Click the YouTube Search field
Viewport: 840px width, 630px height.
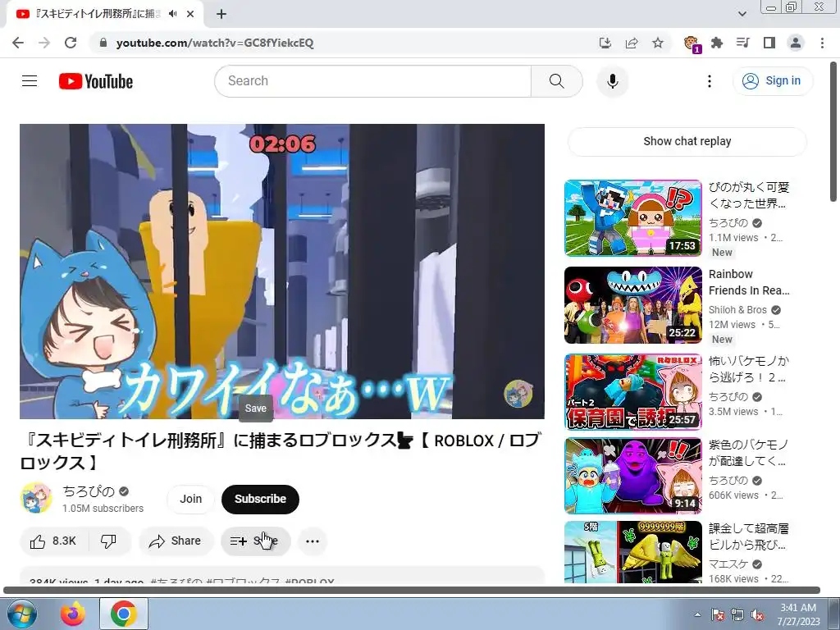[373, 81]
